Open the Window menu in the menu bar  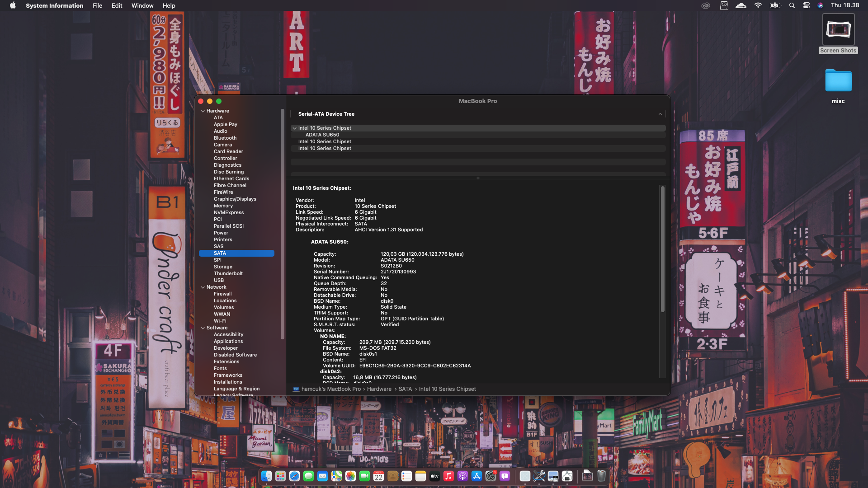point(142,5)
